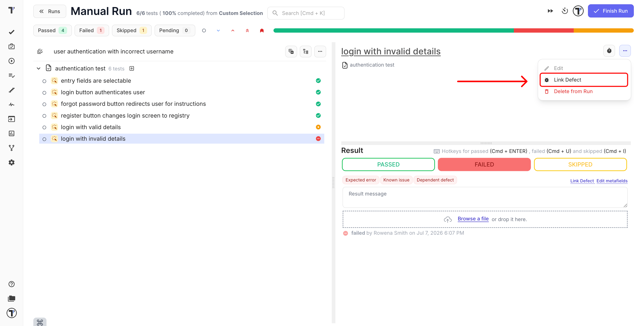The image size is (644, 326).
Task: Click the user avatar at sidebar bottom
Action: pos(12,313)
